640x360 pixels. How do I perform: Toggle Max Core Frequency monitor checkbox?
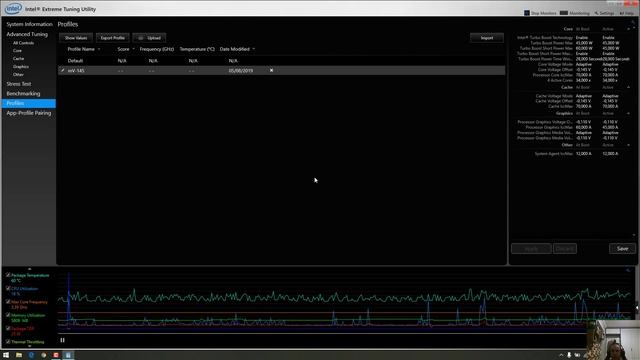(8, 302)
